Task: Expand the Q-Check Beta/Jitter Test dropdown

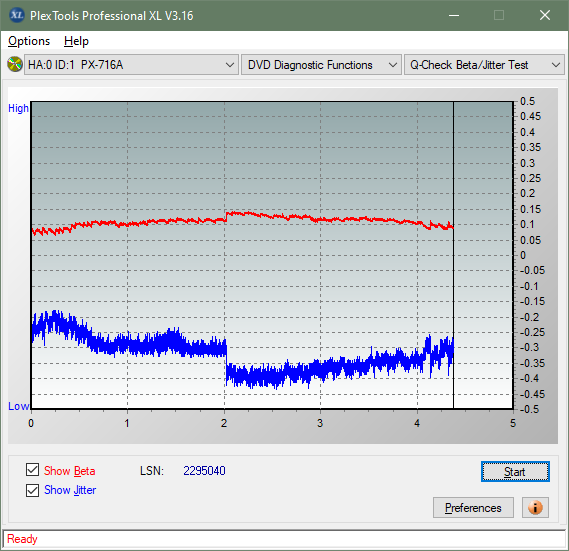Action: coord(484,65)
